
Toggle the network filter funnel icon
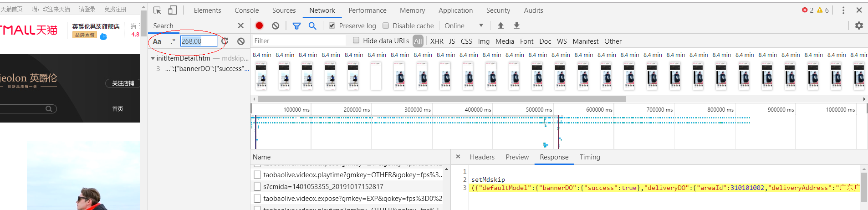pyautogui.click(x=296, y=26)
